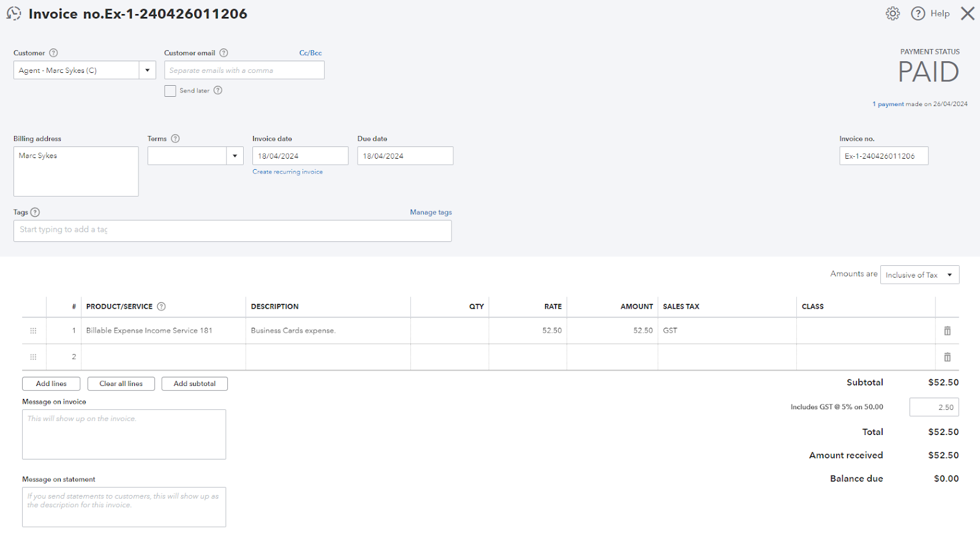
Task: Click the Help label in the header
Action: [x=940, y=13]
